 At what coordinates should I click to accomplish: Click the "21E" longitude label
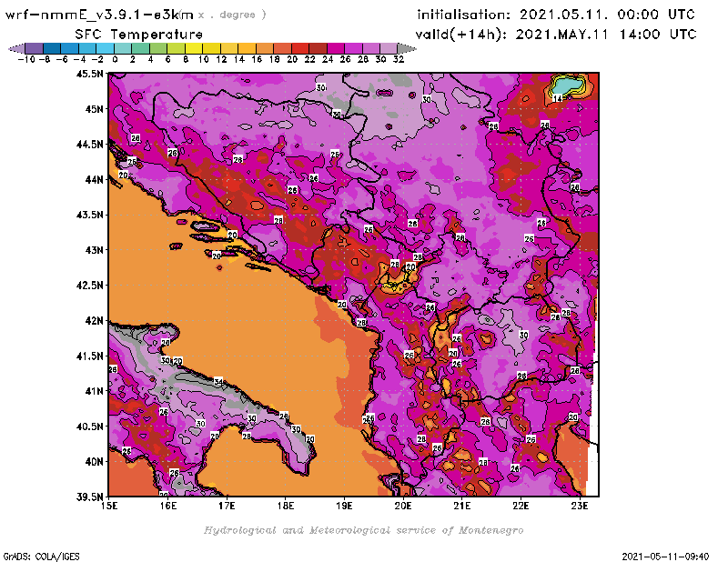pos(462,506)
